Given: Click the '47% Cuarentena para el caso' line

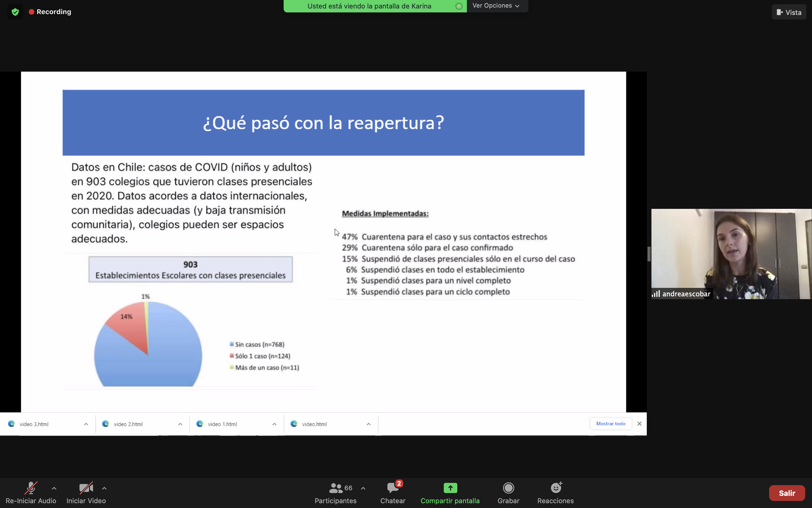Looking at the screenshot, I should [445, 237].
